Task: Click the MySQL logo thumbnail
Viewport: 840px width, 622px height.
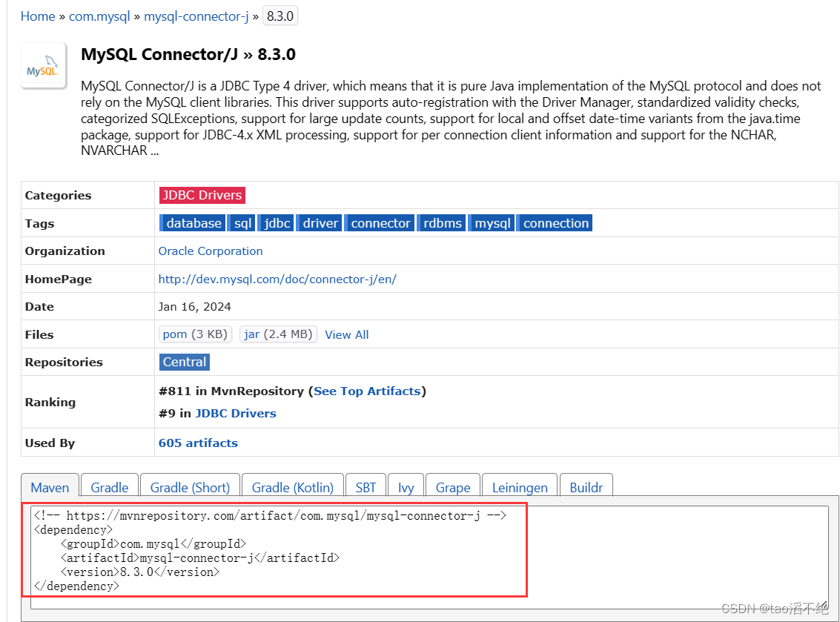Action: coord(44,65)
